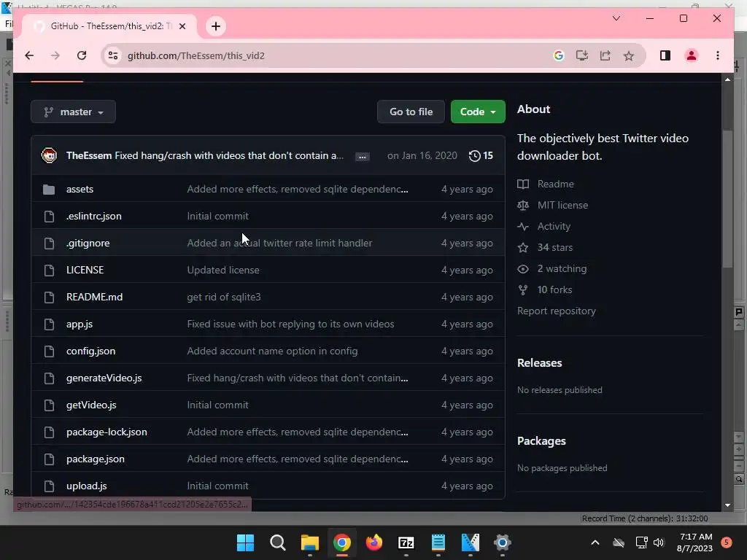This screenshot has width=747, height=560.
Task: View the 2 watching link
Action: (551, 268)
